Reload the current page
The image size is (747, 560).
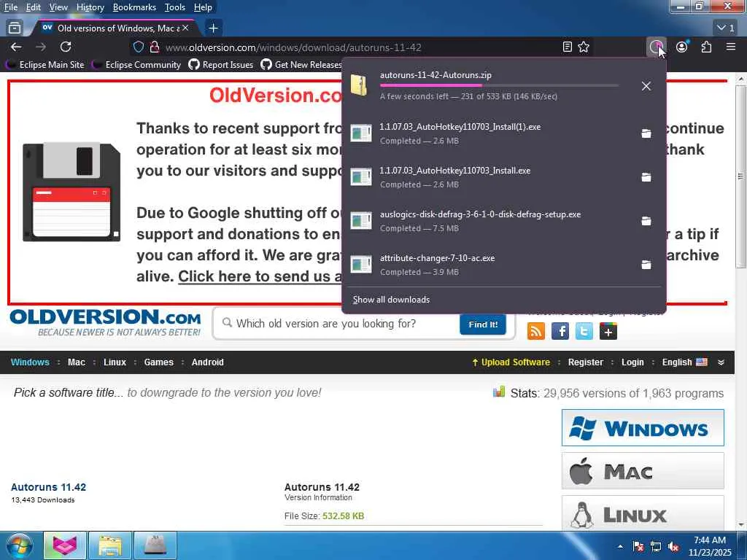point(66,47)
